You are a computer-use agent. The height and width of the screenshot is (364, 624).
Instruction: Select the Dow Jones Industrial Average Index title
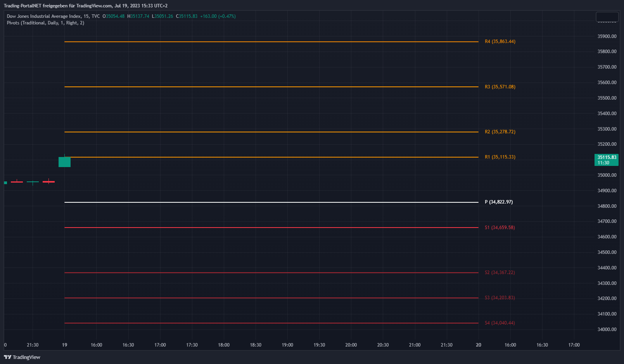44,16
